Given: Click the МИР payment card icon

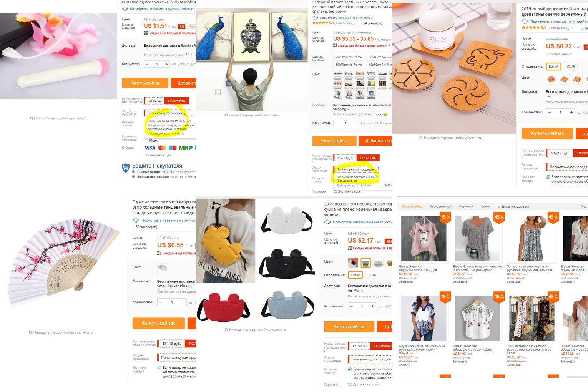Looking at the screenshot, I should (x=185, y=148).
